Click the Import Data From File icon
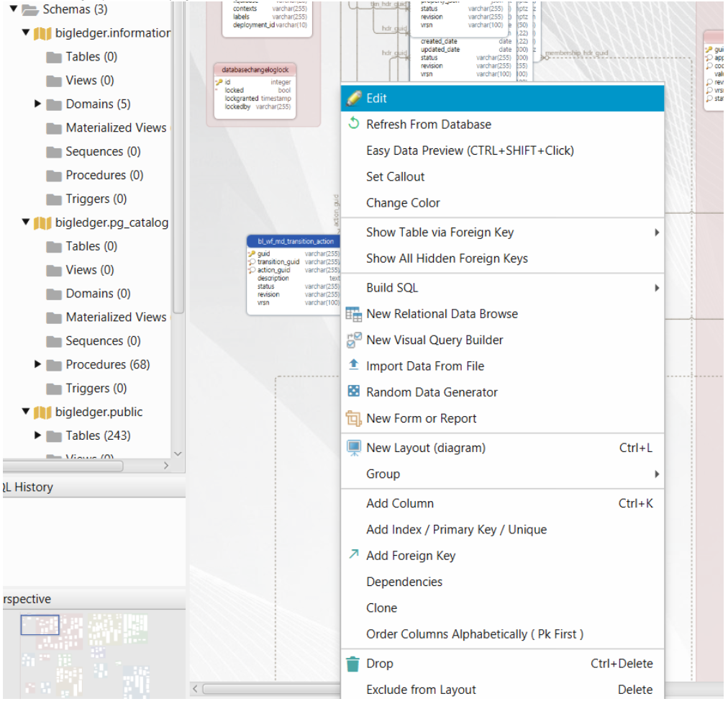 click(x=353, y=366)
